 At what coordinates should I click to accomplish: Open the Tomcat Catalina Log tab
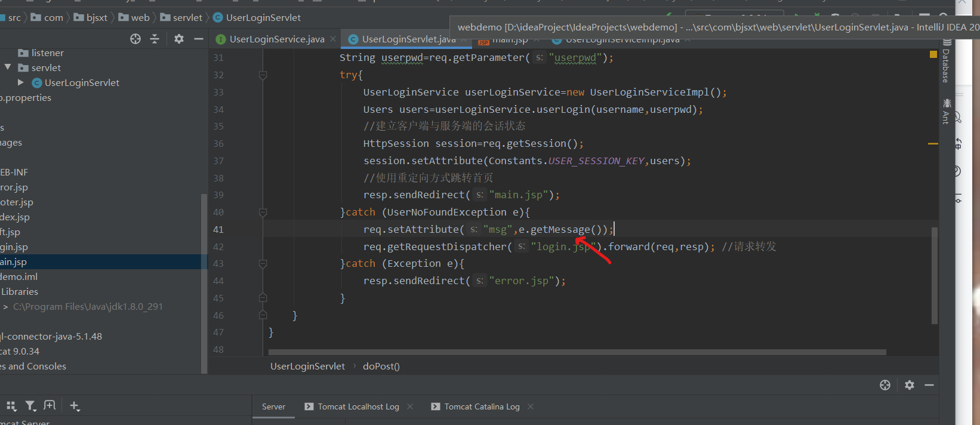pos(476,406)
